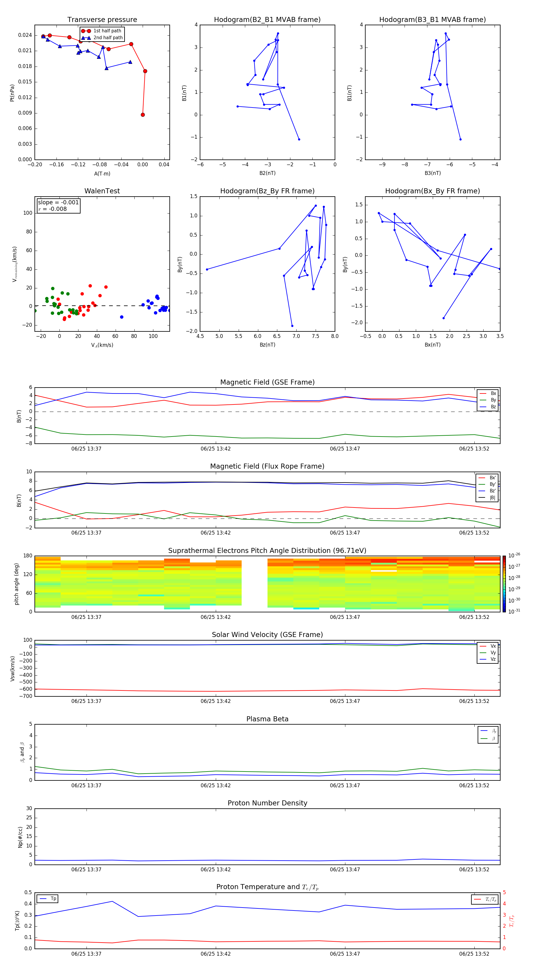Click the "Hodogram(Bz_By FR frame)" title
Viewport: 535px width, 980px height.
coord(267,191)
